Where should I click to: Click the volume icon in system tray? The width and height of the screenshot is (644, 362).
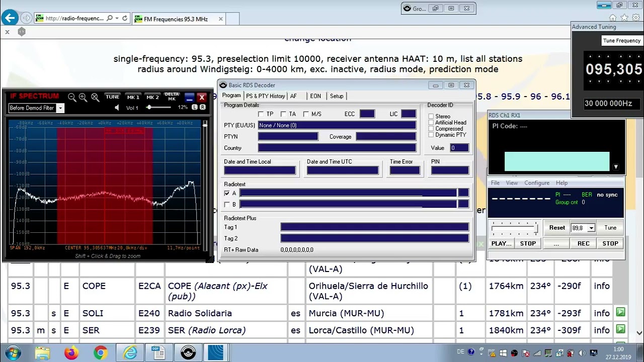tap(582, 353)
